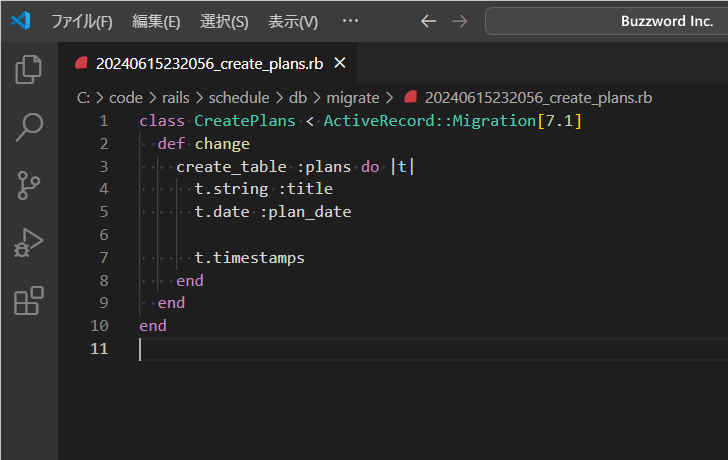The height and width of the screenshot is (460, 728).
Task: Click the word change on line 2
Action: (222, 144)
